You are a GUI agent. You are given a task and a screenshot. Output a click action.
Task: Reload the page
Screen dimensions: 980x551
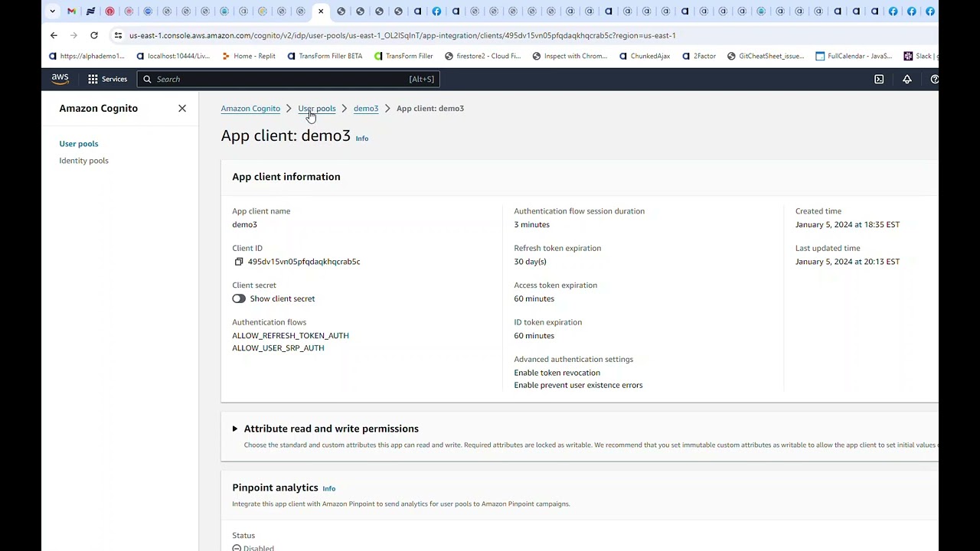click(x=93, y=35)
